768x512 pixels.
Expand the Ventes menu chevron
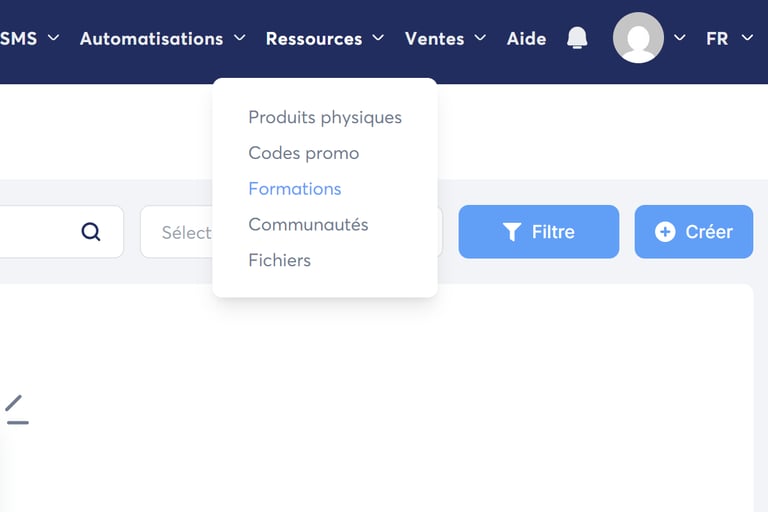coord(480,38)
